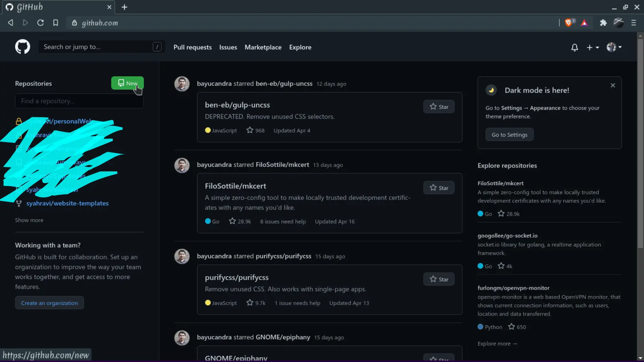Click the Find a repository field
The width and height of the screenshot is (644, 362).
tap(79, 101)
